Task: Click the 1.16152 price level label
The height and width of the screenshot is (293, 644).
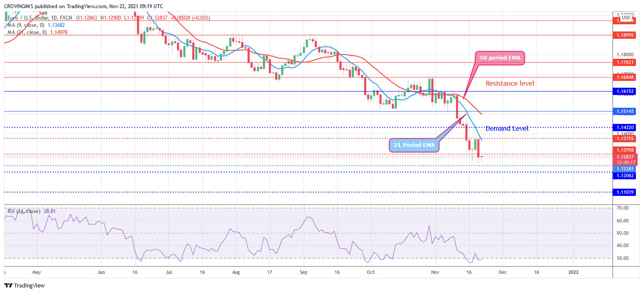Action: 624,91
